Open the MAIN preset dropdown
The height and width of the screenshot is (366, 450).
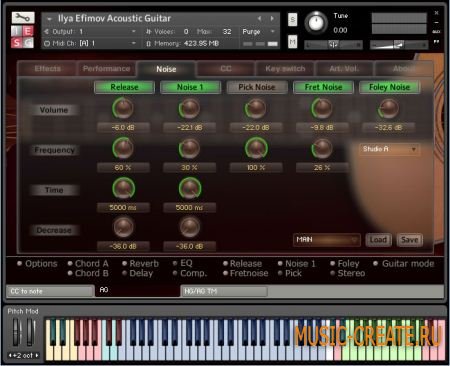[327, 239]
